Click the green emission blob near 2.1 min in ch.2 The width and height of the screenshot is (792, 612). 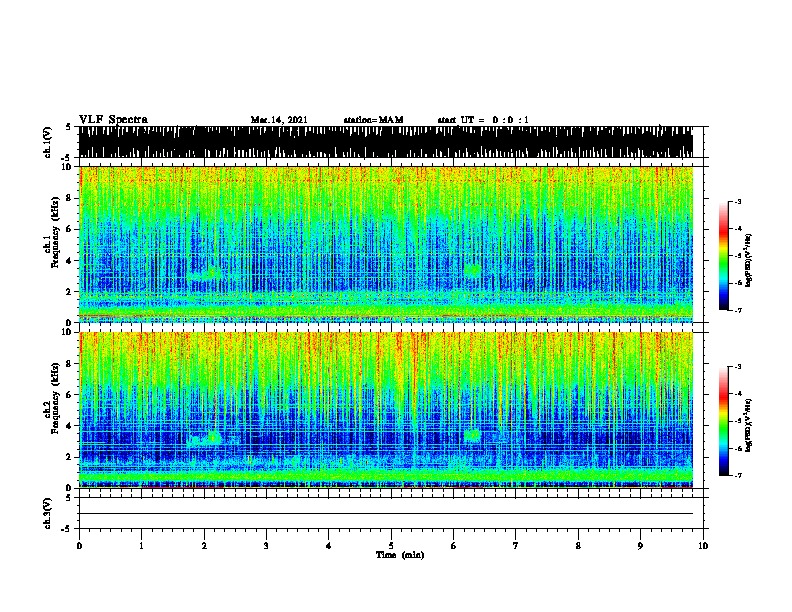coord(214,437)
